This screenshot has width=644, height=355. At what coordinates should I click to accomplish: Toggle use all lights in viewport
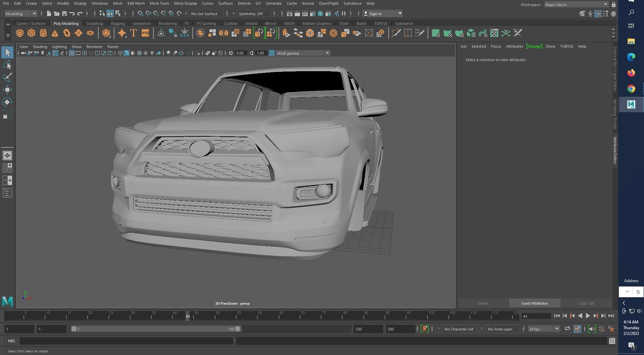click(x=152, y=53)
